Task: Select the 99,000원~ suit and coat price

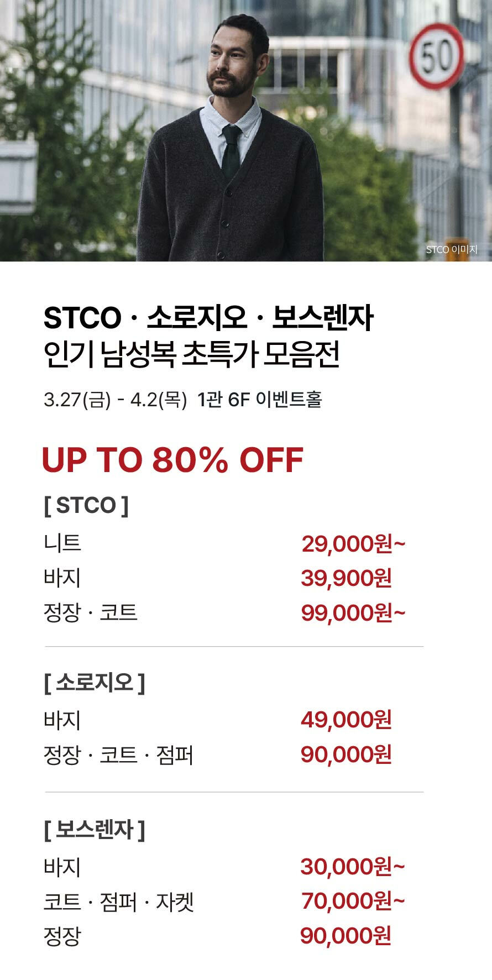Action: click(353, 613)
